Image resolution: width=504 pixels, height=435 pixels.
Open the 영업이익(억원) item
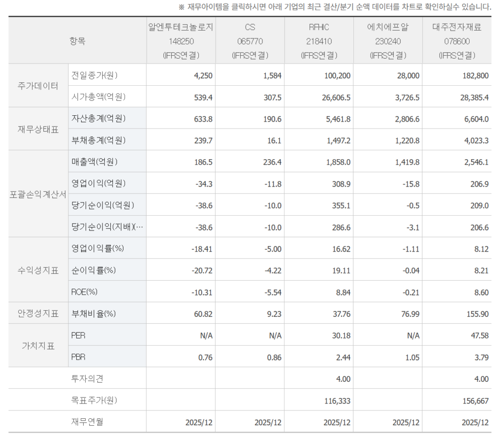point(98,183)
